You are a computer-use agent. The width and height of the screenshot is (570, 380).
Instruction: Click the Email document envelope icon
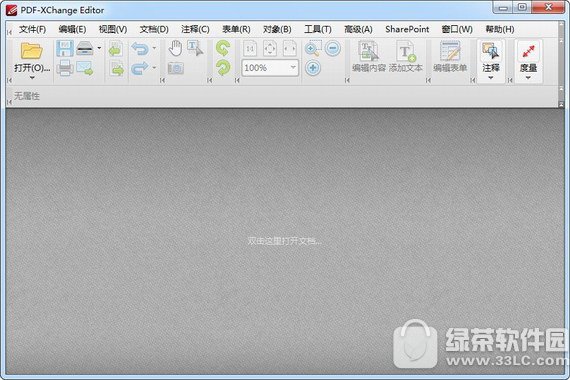pos(85,68)
